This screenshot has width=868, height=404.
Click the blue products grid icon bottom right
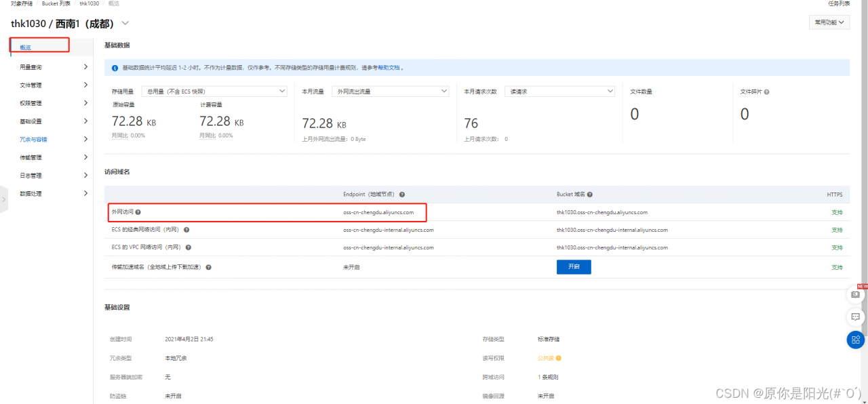point(854,340)
